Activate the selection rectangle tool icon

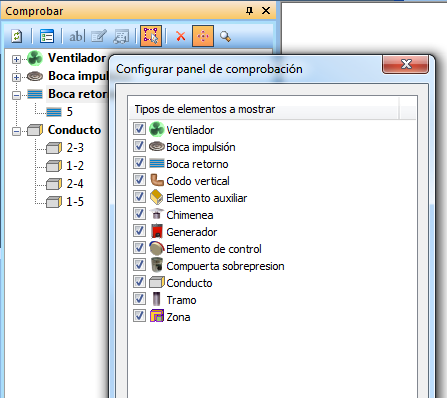coord(151,36)
